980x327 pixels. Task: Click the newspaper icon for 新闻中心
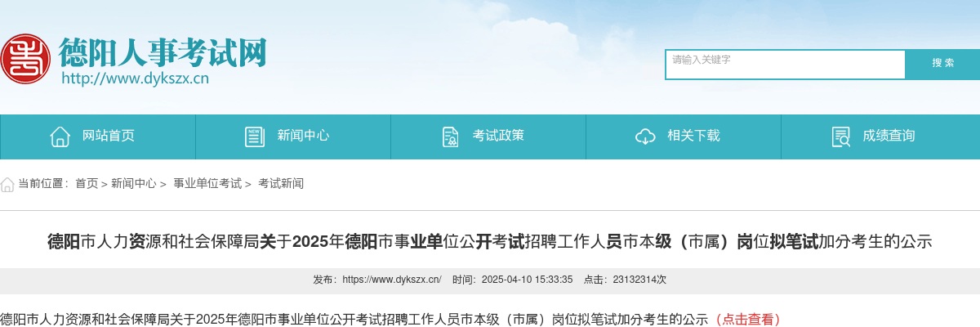(255, 137)
